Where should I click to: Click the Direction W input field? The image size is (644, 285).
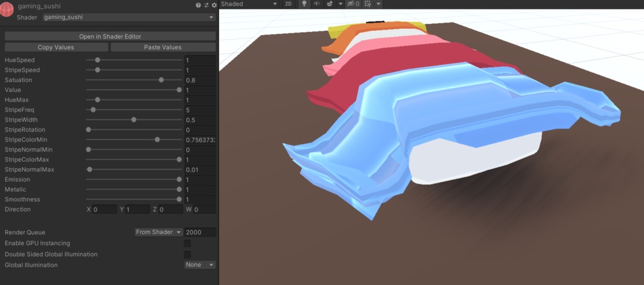(x=204, y=210)
